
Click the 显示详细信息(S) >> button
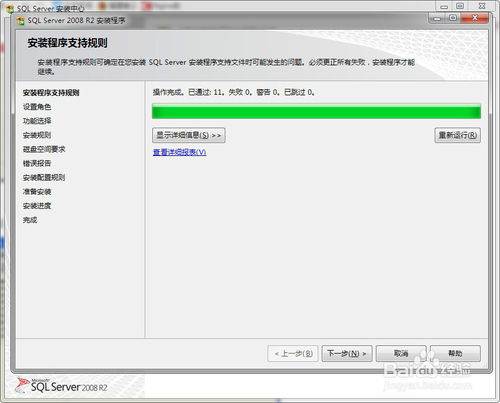click(189, 135)
